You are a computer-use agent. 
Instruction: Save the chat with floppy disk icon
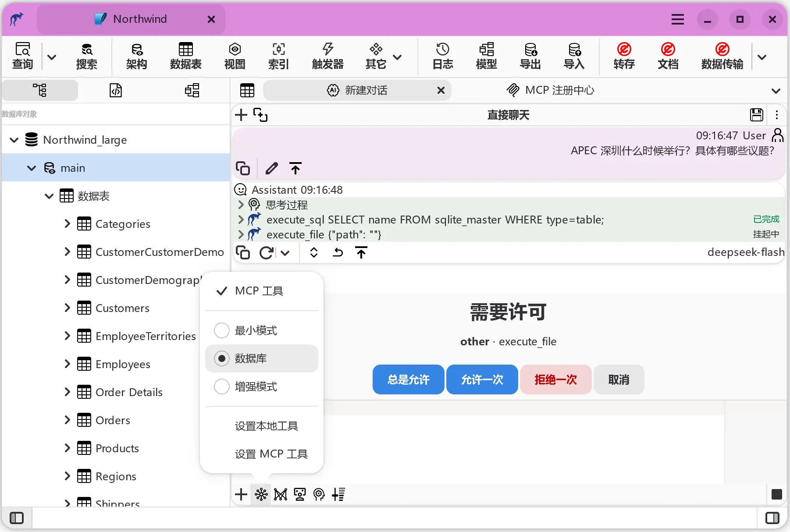pyautogui.click(x=757, y=115)
